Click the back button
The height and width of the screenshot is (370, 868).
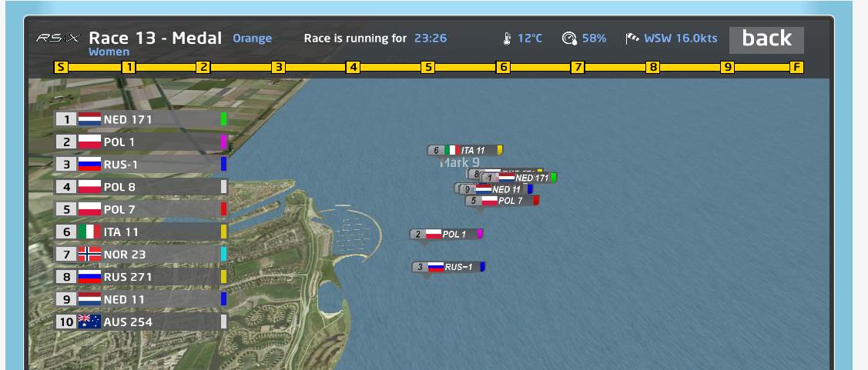click(x=766, y=39)
